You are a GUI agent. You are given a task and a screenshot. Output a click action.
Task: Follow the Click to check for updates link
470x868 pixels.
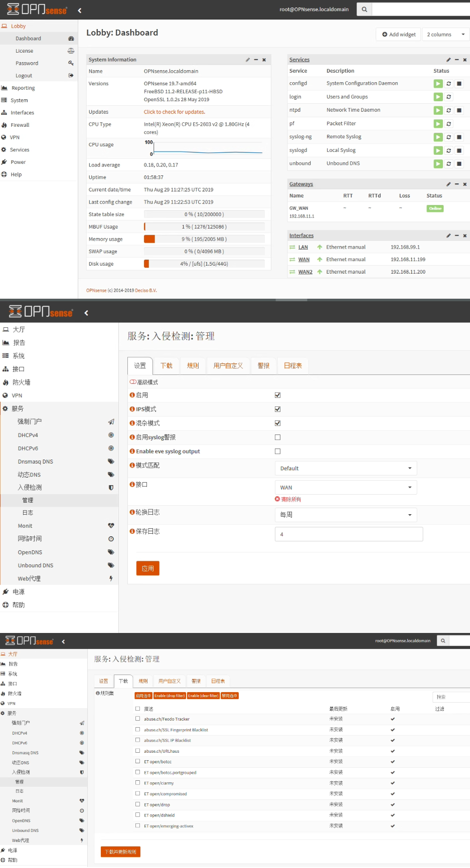(x=174, y=112)
